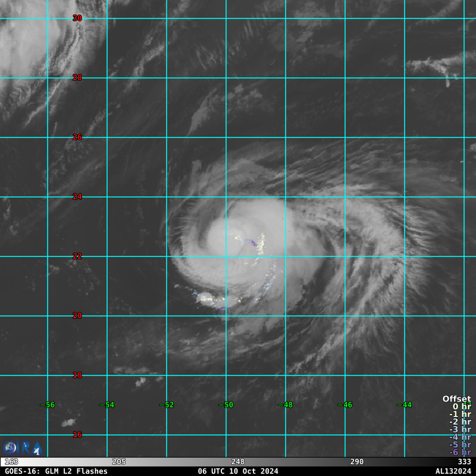Click latitude label 24
The image size is (476, 476).
click(x=77, y=197)
